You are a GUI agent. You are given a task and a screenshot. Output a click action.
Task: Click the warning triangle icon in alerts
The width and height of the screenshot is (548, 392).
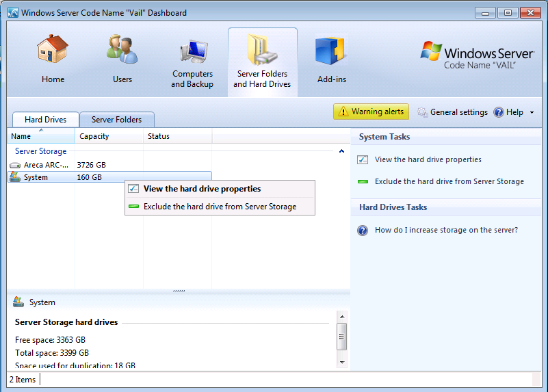(x=343, y=112)
